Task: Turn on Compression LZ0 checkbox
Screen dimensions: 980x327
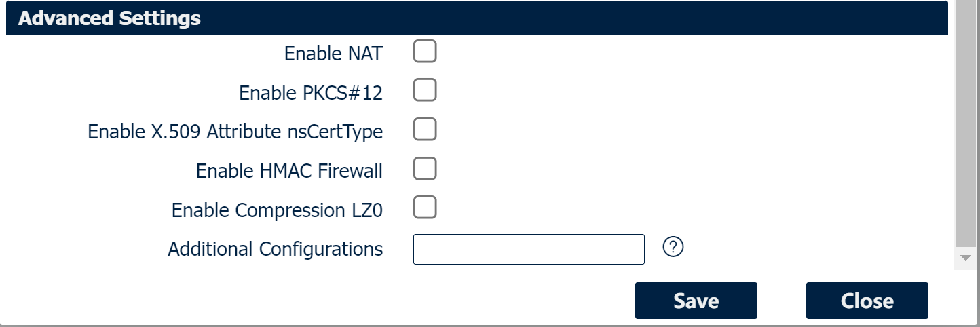Action: (425, 208)
